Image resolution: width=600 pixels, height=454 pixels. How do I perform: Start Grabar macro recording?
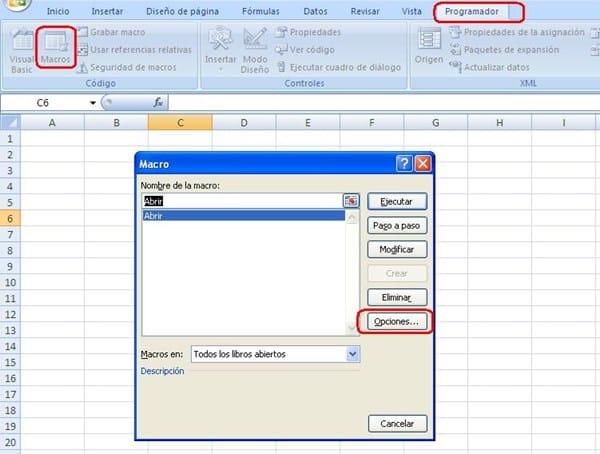tap(112, 32)
